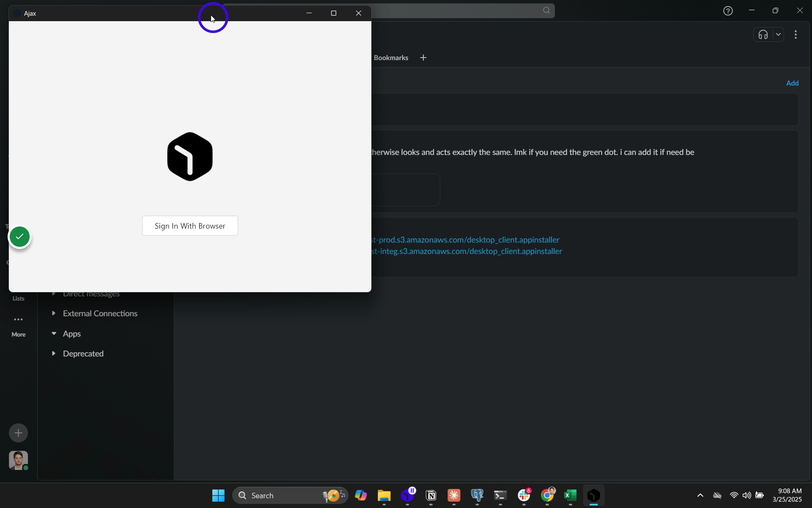The height and width of the screenshot is (508, 812).
Task: Click the battery tray icon
Action: click(760, 495)
